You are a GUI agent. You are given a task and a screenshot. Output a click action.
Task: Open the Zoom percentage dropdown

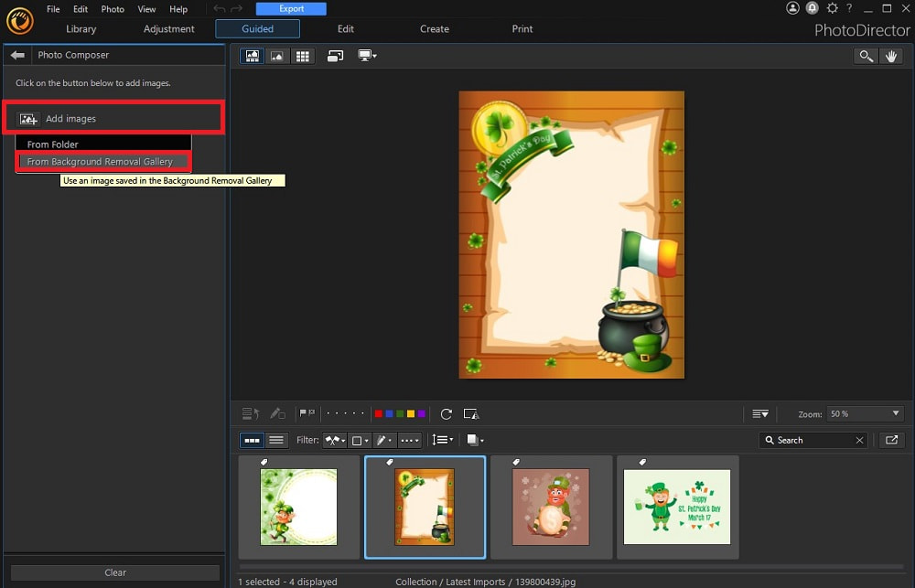pyautogui.click(x=864, y=413)
